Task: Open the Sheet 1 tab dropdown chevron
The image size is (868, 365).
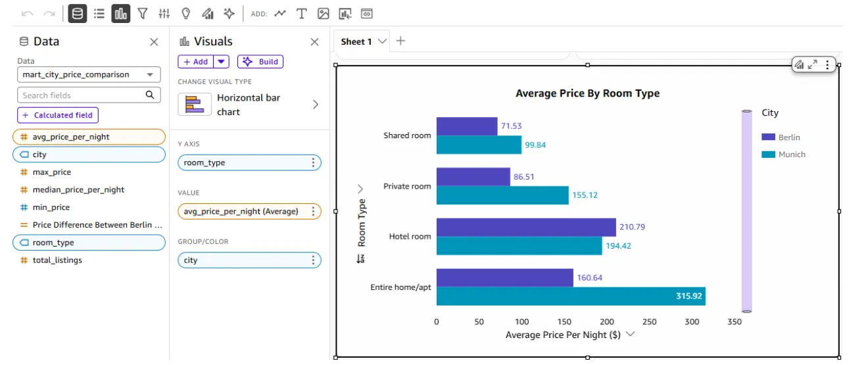Action: (x=383, y=41)
